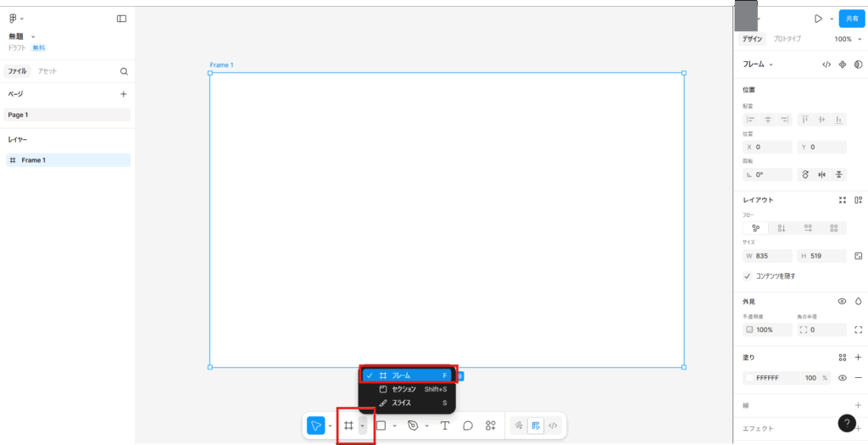
Task: Click the search icon in left panel
Action: (x=124, y=71)
